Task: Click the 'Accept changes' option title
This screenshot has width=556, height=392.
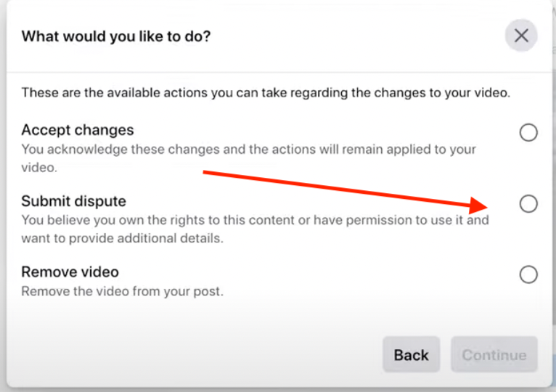Action: point(78,130)
